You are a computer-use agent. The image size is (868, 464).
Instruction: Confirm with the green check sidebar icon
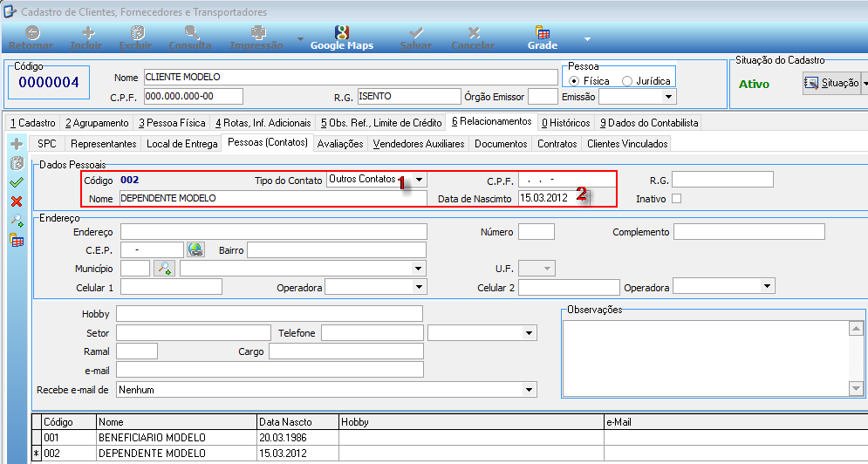17,182
